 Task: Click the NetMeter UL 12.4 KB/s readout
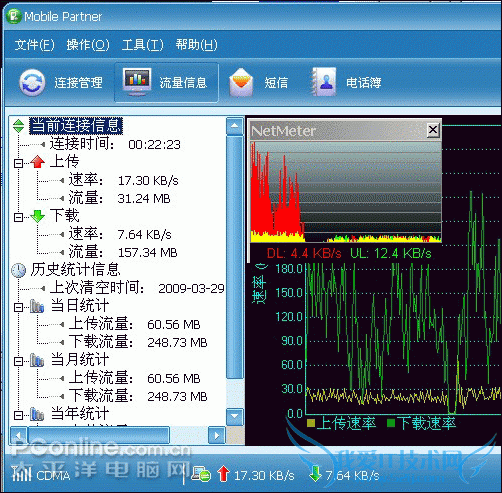coord(390,254)
